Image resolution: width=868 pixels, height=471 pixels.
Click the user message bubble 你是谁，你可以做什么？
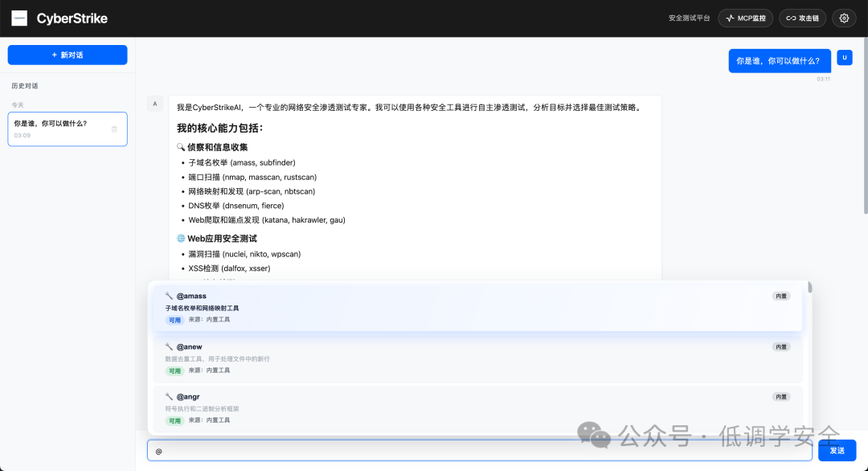(x=780, y=61)
